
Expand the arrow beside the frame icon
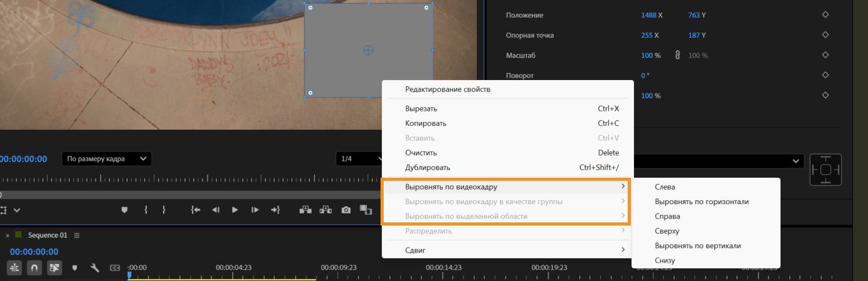pyautogui.click(x=17, y=210)
